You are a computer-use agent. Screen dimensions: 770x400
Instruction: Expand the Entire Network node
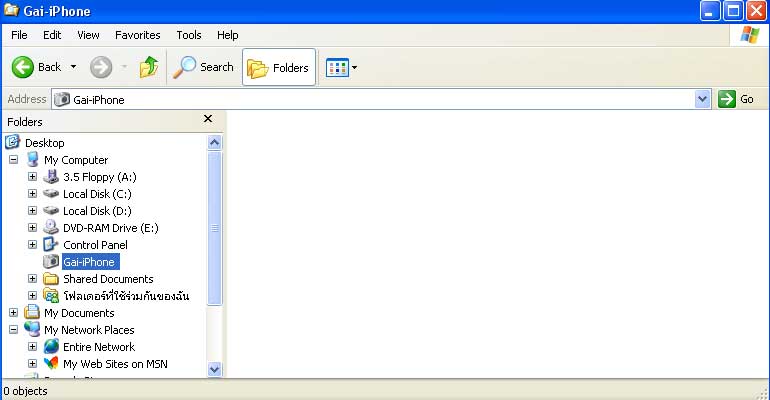(x=32, y=347)
